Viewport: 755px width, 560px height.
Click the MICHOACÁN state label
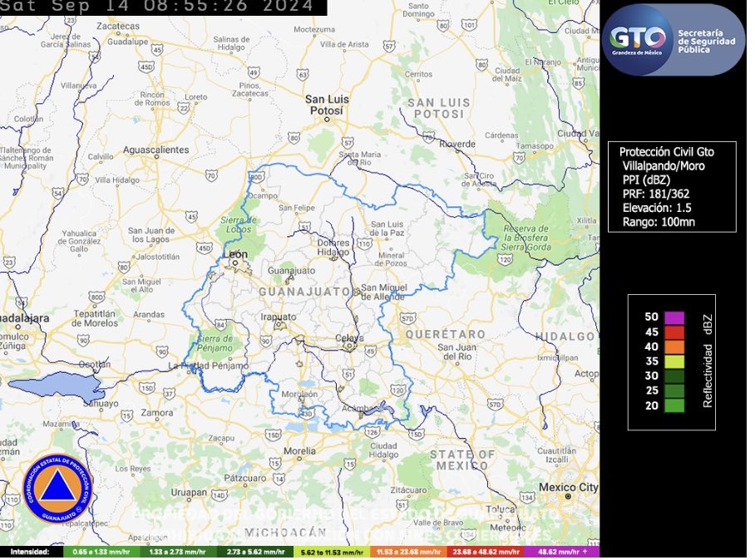285,533
